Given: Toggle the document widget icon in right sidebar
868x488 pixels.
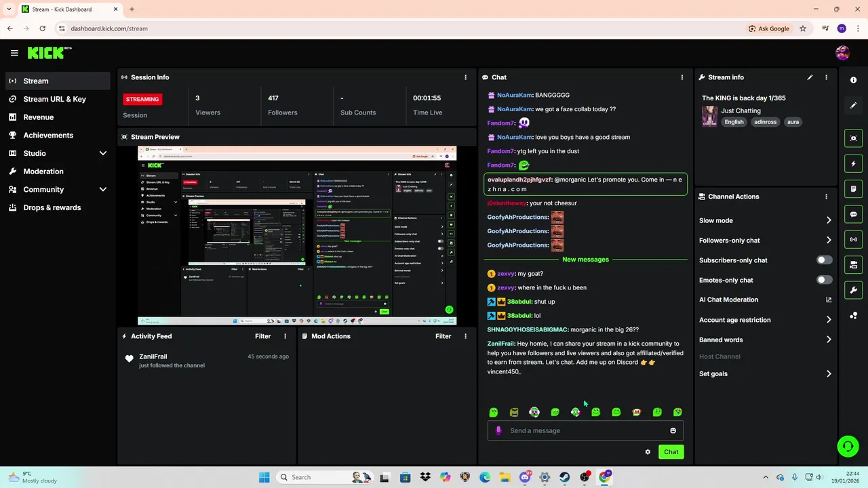Looking at the screenshot, I should pos(853,188).
